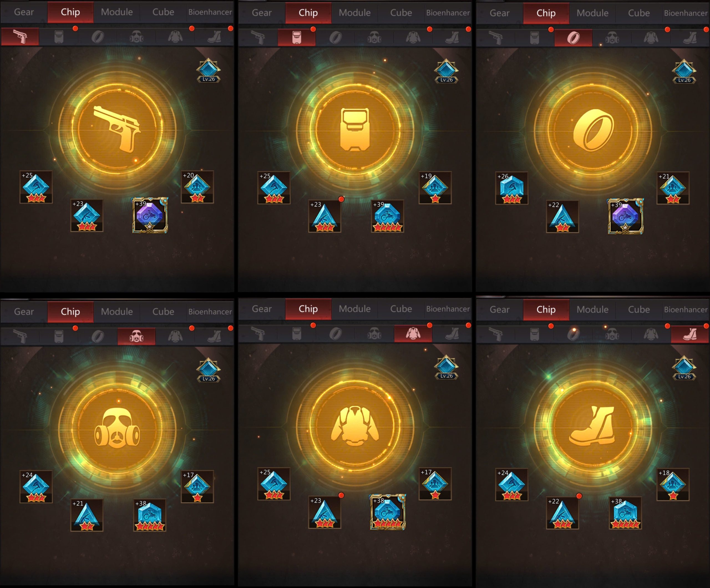Open the +18 chip with one star
The width and height of the screenshot is (710, 588).
tap(673, 484)
